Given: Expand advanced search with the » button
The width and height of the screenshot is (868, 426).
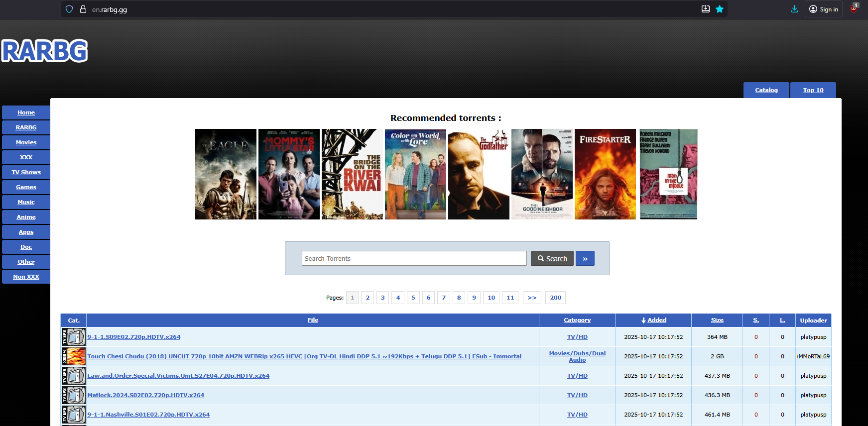Looking at the screenshot, I should 585,258.
